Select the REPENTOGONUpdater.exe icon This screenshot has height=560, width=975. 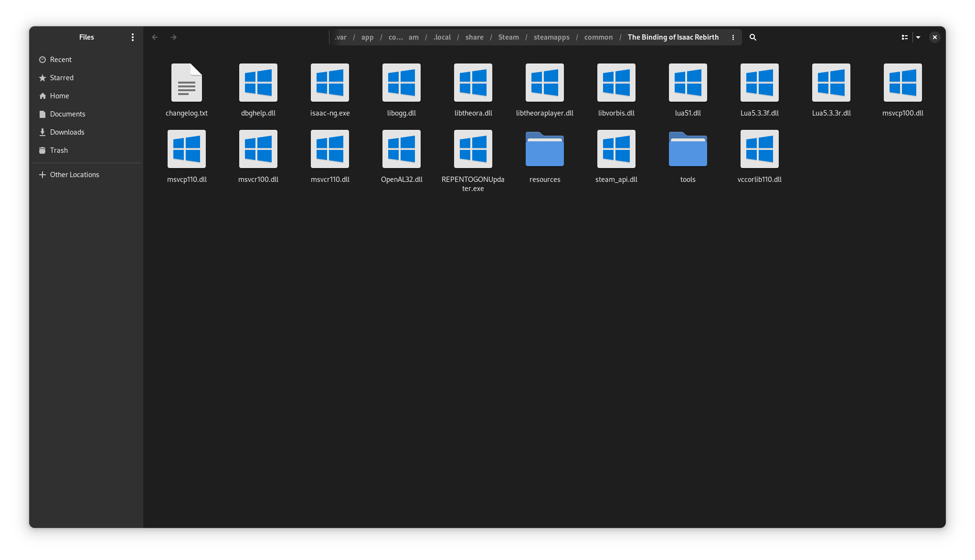[473, 149]
